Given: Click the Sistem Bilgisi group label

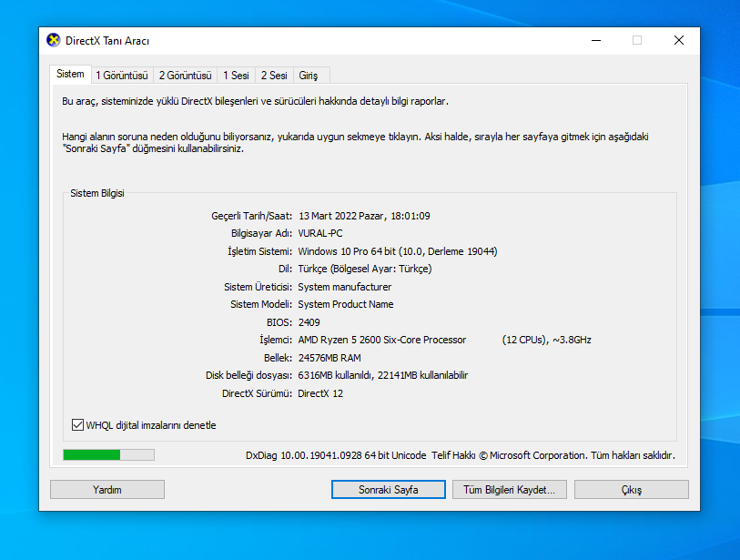Looking at the screenshot, I should coord(97,193).
